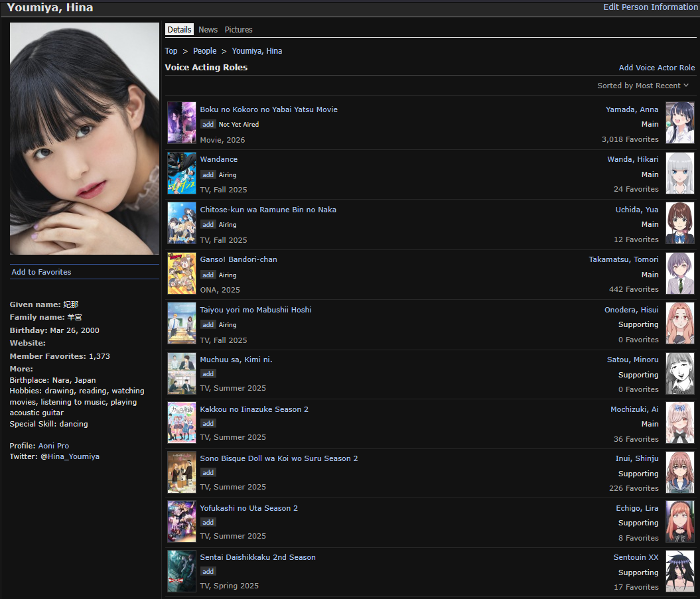Switch to the News tab
The width and height of the screenshot is (700, 599).
point(208,29)
